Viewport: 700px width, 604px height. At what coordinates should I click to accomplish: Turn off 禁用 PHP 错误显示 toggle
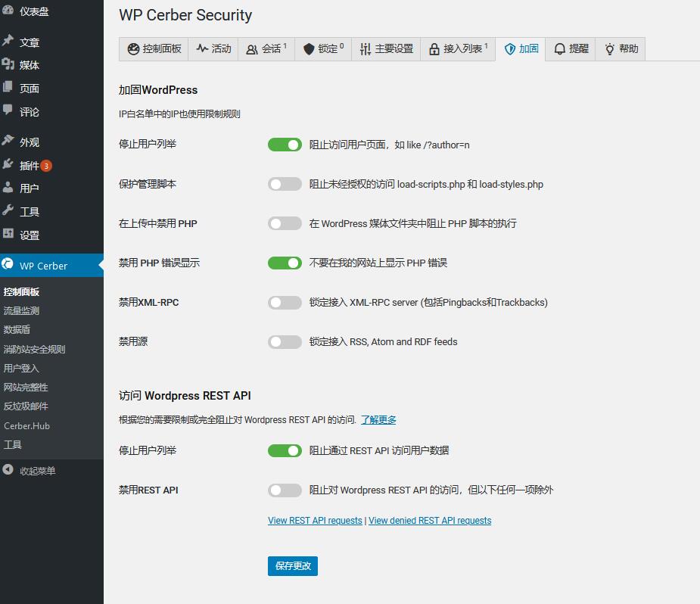pos(285,263)
